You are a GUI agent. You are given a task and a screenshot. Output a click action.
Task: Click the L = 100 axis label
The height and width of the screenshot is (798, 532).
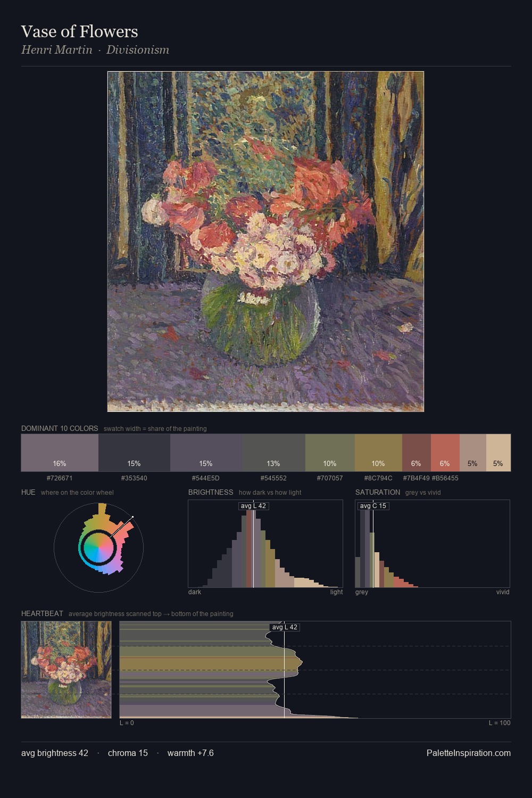coord(500,723)
